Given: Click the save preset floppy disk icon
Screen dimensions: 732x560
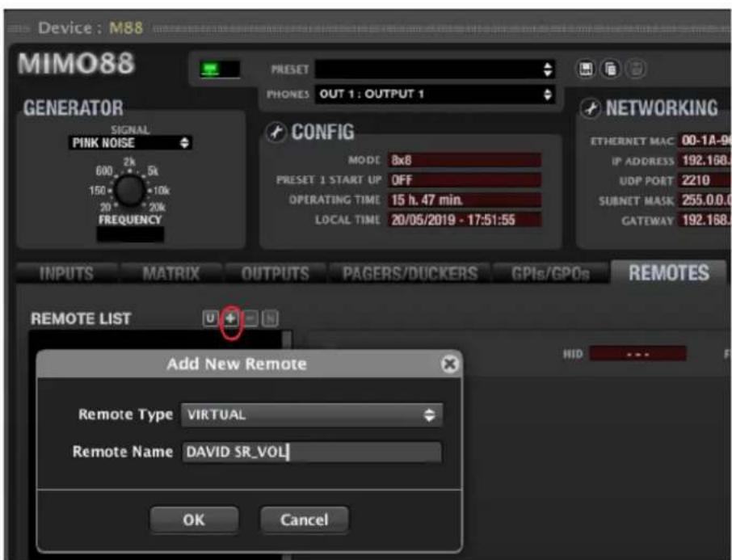Looking at the screenshot, I should tap(586, 69).
